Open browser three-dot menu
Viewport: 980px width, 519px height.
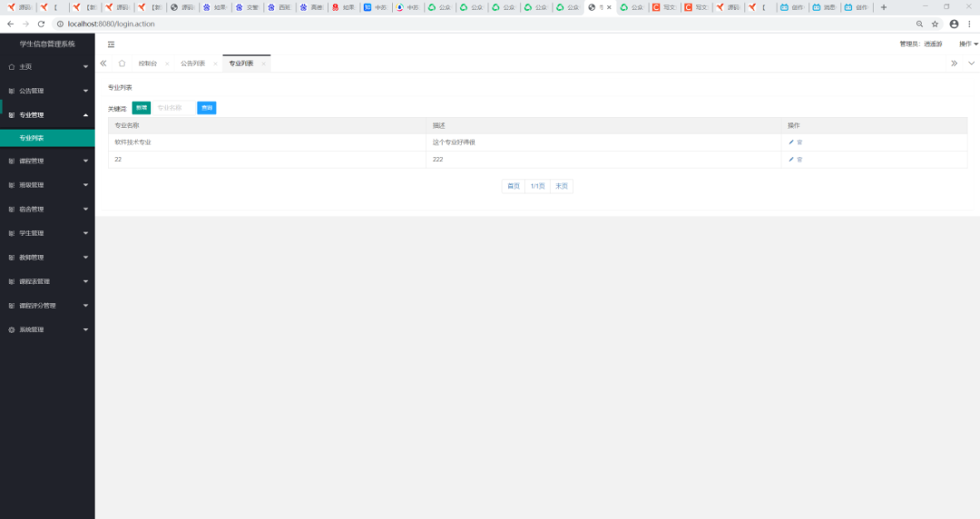point(969,24)
